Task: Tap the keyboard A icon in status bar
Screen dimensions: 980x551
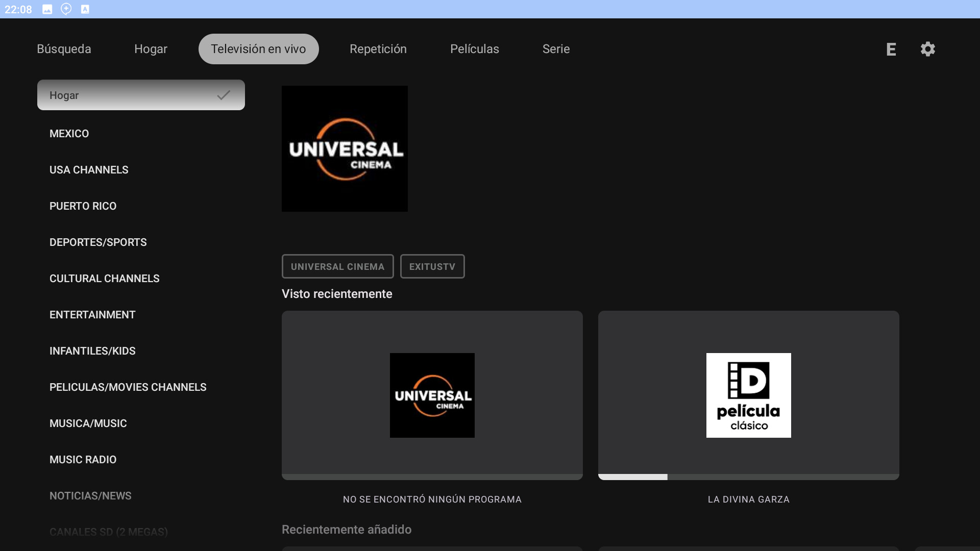Action: pyautogui.click(x=85, y=9)
